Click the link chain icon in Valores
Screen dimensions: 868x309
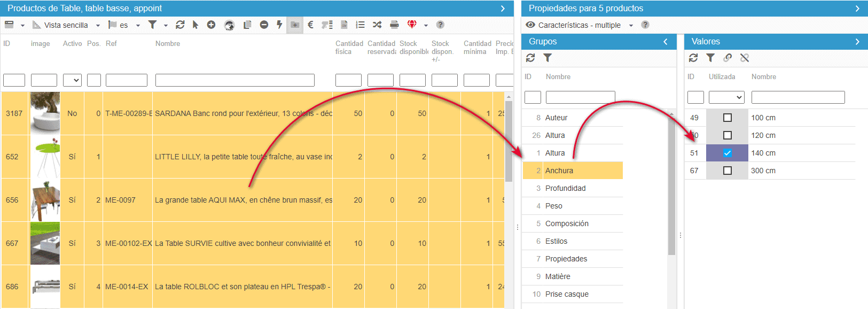728,58
